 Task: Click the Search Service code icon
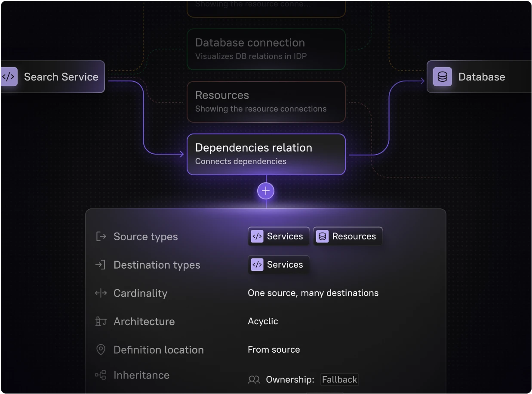(9, 77)
